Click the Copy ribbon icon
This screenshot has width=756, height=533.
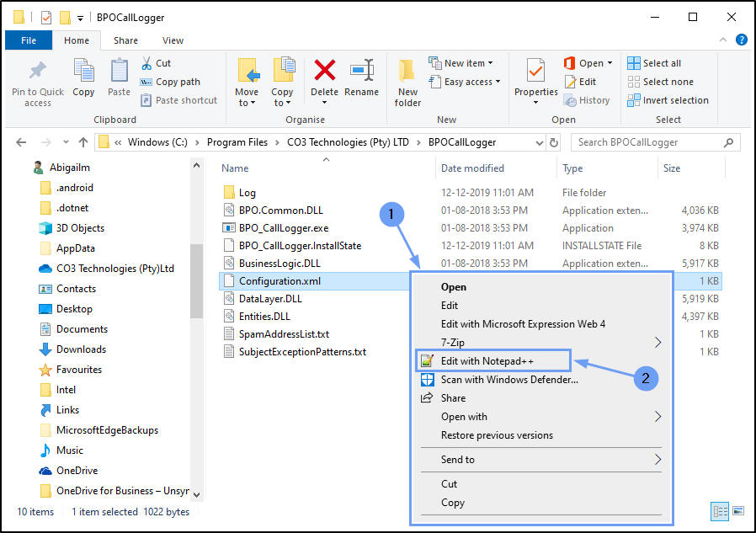pyautogui.click(x=83, y=71)
